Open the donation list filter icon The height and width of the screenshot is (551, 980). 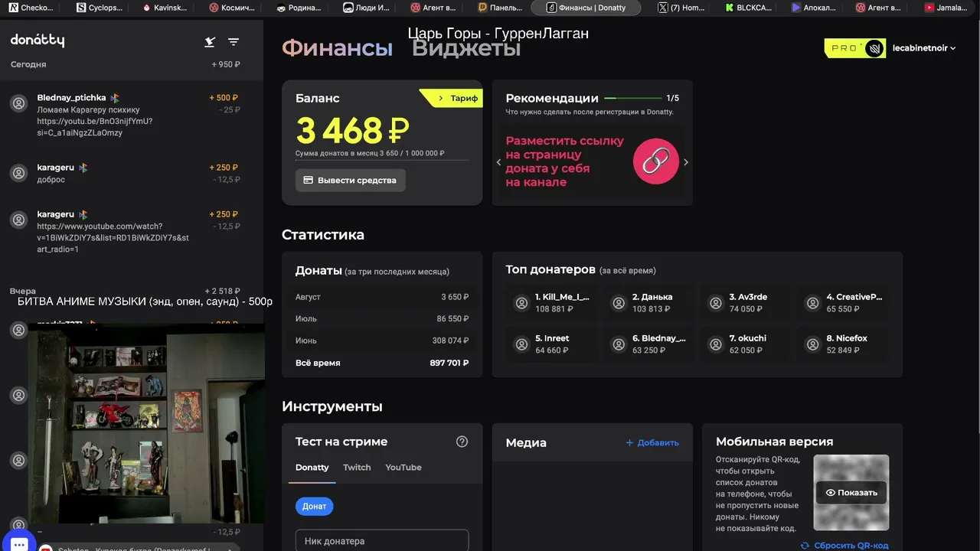coord(234,42)
